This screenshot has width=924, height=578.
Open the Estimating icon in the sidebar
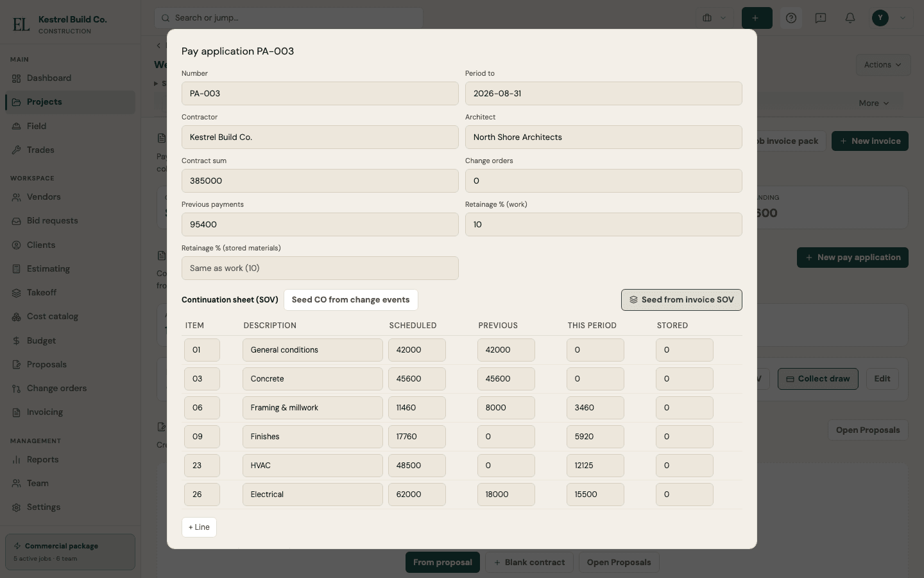tap(16, 269)
